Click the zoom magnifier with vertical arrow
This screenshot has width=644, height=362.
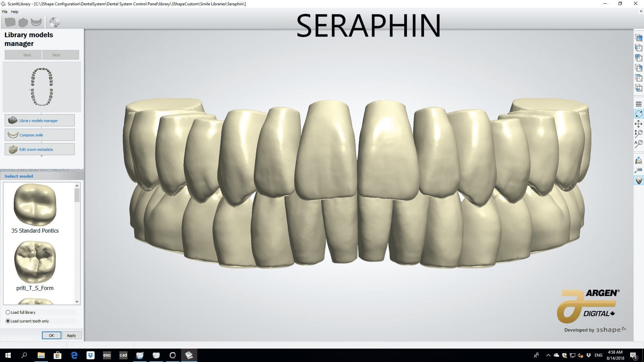pyautogui.click(x=639, y=134)
